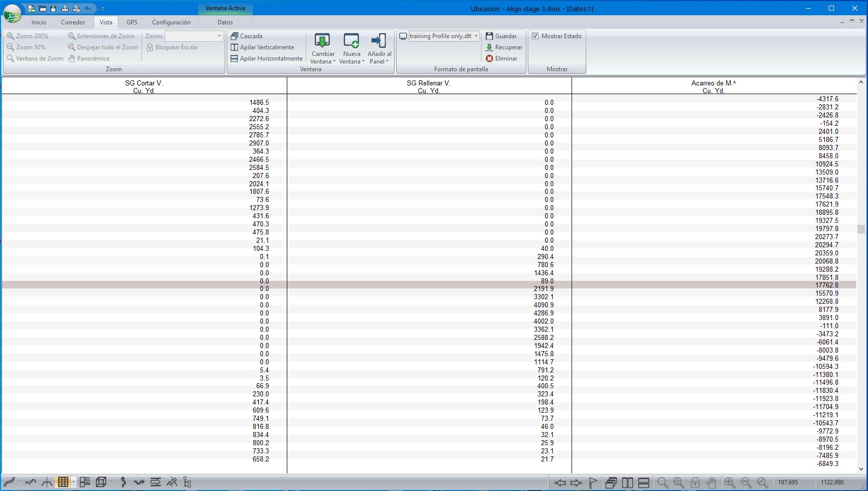
Task: Select the table grid view icon in bottom toolbar
Action: 63,482
